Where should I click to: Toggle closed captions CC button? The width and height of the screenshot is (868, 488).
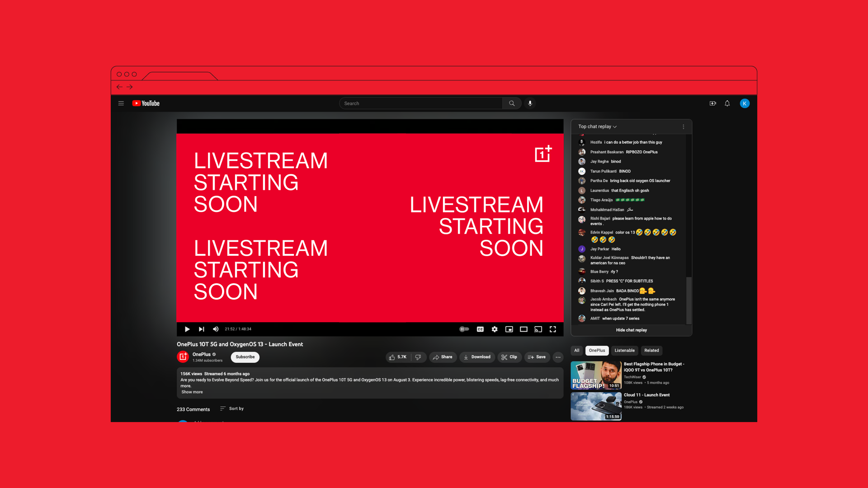480,329
